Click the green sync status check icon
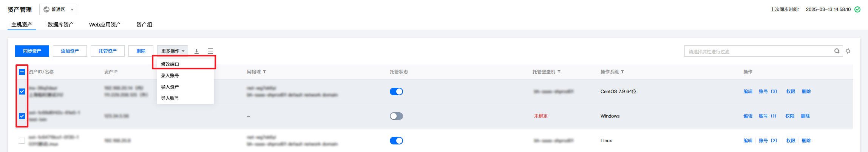 857,9
